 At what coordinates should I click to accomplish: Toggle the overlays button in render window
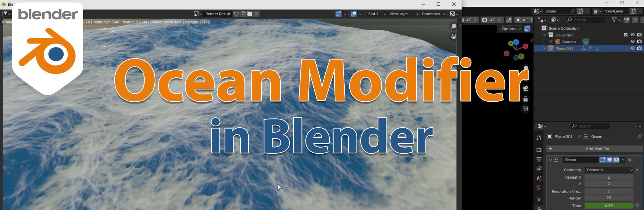[x=354, y=14]
